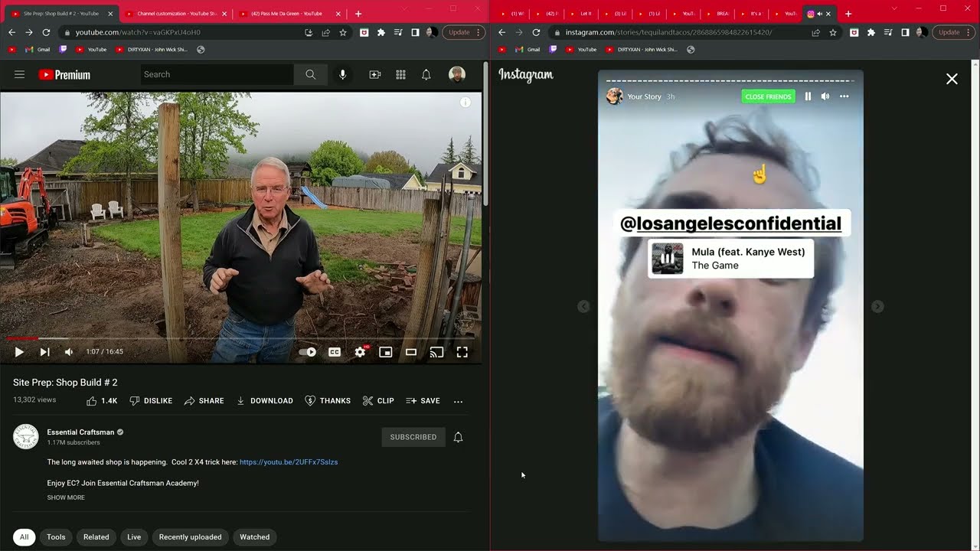Create a CLIP from the video
Screen dimensions: 980x551
pyautogui.click(x=378, y=401)
